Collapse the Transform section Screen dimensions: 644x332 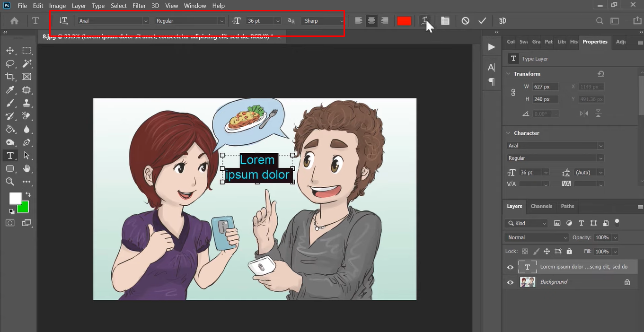tap(508, 74)
